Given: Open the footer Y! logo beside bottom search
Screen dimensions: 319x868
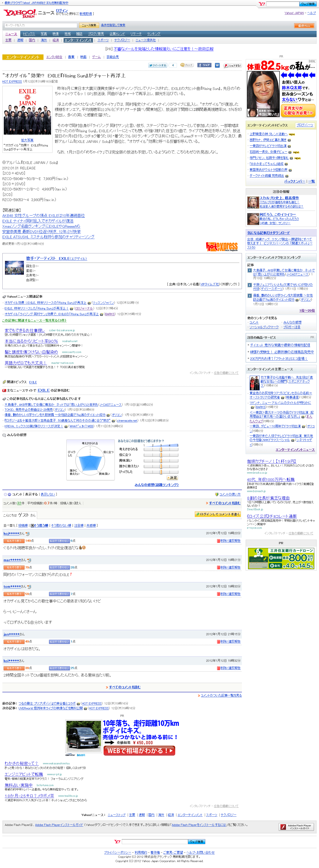Looking at the screenshot, I should (117, 841).
